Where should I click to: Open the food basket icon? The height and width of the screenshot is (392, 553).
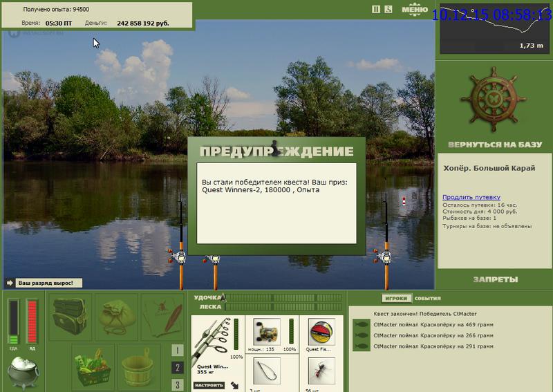tap(93, 367)
